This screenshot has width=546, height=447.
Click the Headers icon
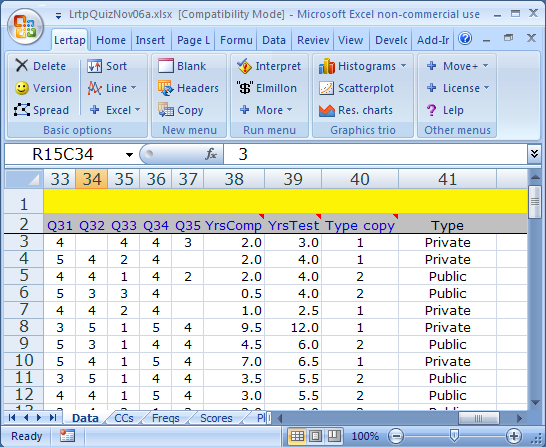[165, 88]
